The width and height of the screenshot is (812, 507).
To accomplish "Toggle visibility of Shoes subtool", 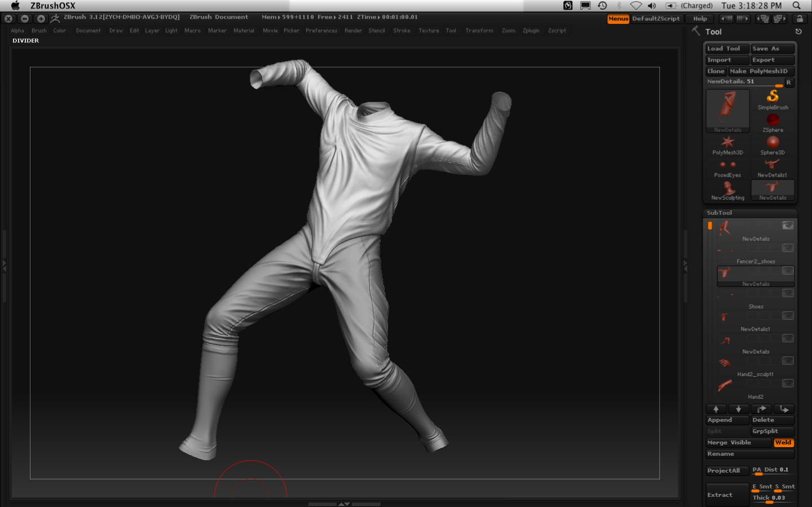I will (x=788, y=293).
